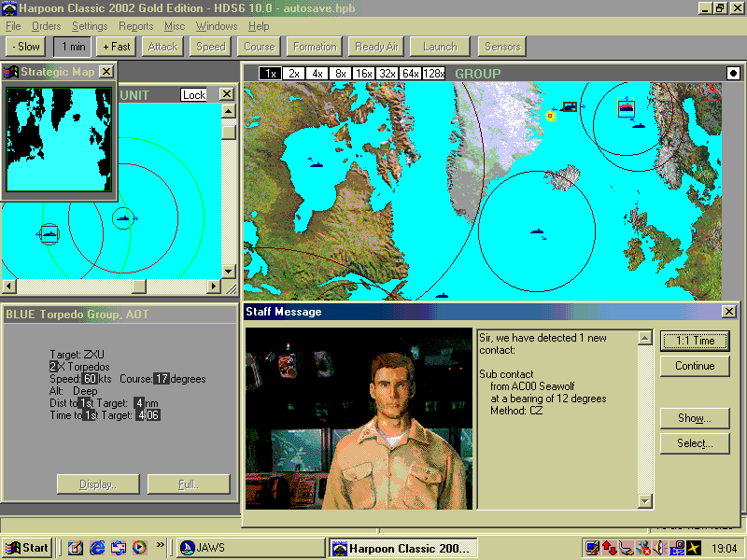Select 2x zoom in Group window
The height and width of the screenshot is (560, 747).
[293, 74]
